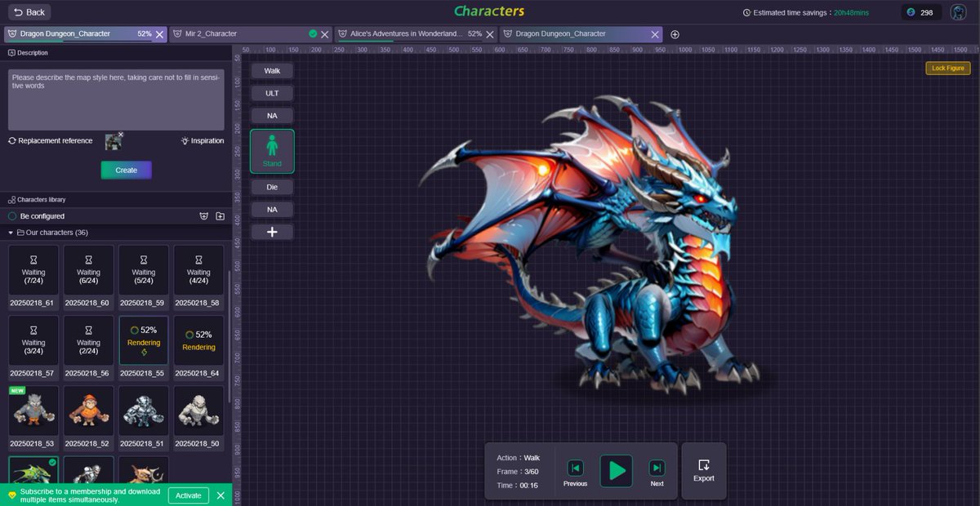This screenshot has width=980, height=506.
Task: Click the Time: 00:16 indicator
Action: coord(518,486)
